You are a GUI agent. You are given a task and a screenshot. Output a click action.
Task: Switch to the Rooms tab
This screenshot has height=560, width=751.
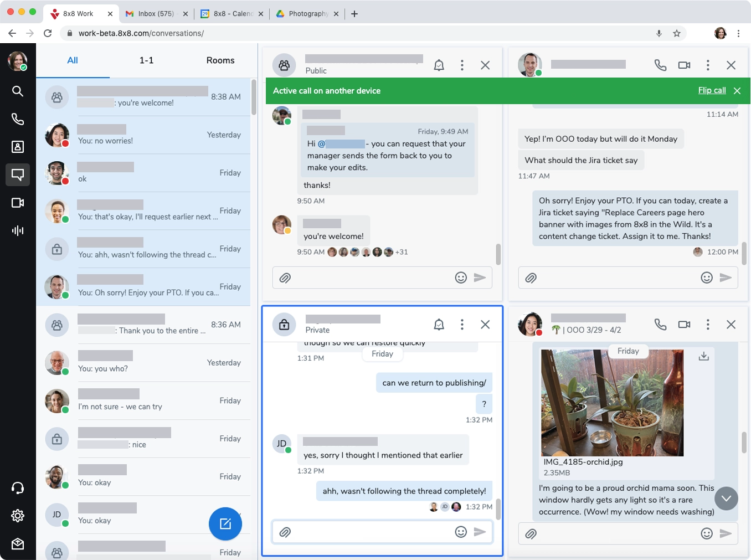coord(220,60)
